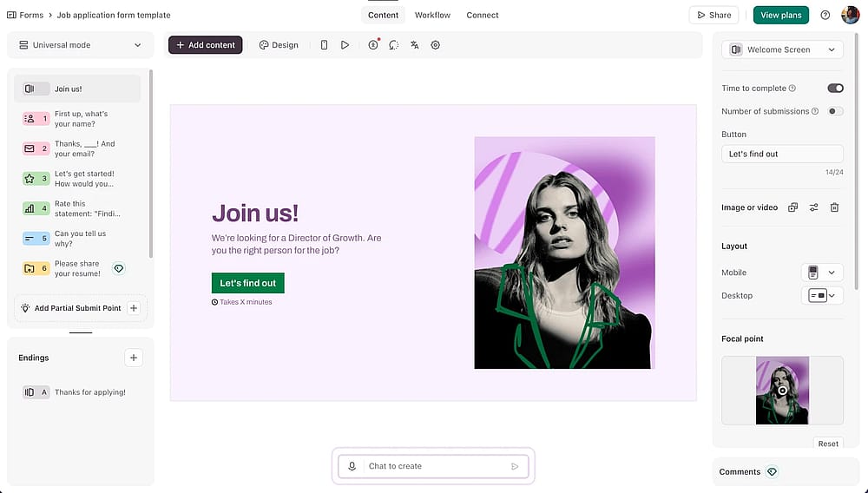Open the scoring icon with red dot
The height and width of the screenshot is (493, 868).
click(x=373, y=45)
